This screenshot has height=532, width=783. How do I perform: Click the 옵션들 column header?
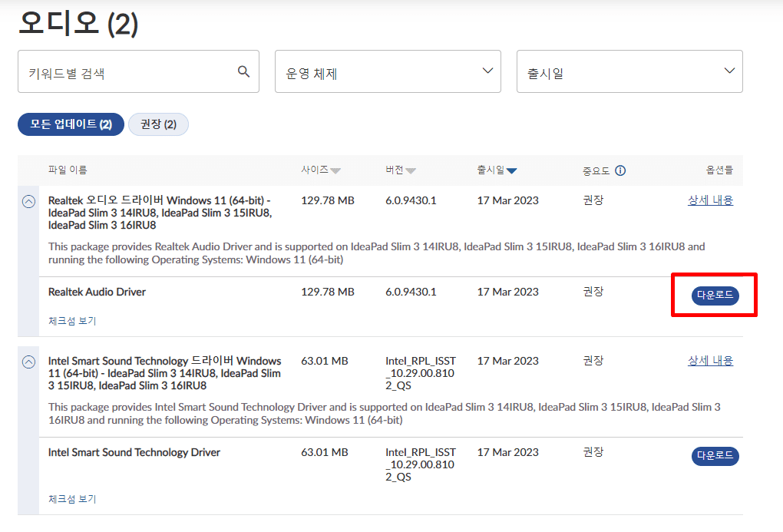pos(719,170)
